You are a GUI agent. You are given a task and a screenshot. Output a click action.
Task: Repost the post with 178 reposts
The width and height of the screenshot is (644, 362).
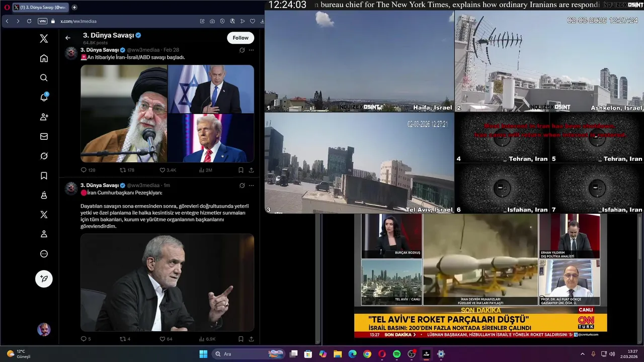coord(127,170)
